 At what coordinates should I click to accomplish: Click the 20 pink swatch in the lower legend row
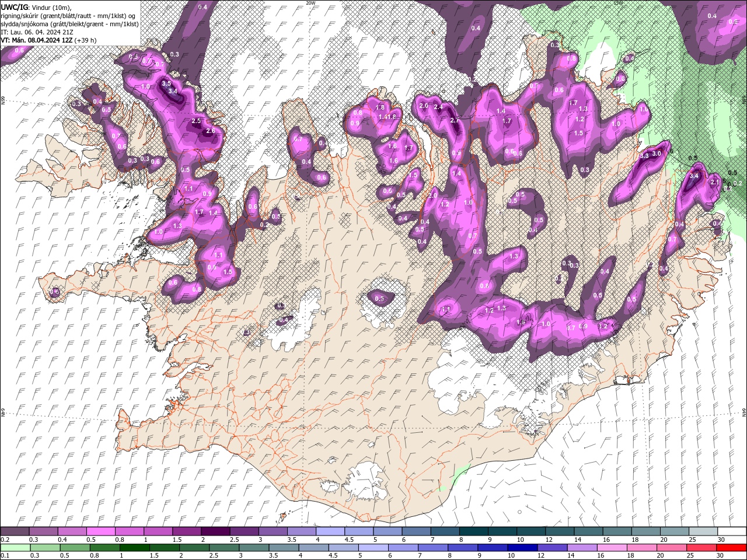(671, 548)
